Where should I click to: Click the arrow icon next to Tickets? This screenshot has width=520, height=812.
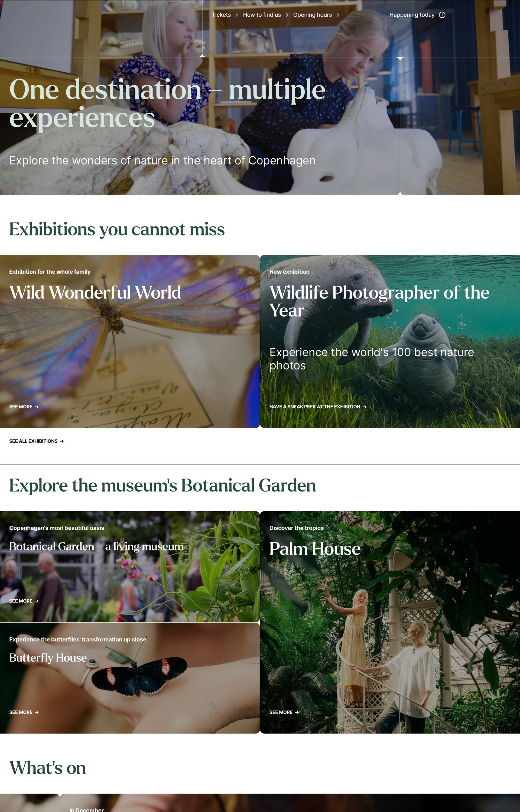[x=236, y=15]
